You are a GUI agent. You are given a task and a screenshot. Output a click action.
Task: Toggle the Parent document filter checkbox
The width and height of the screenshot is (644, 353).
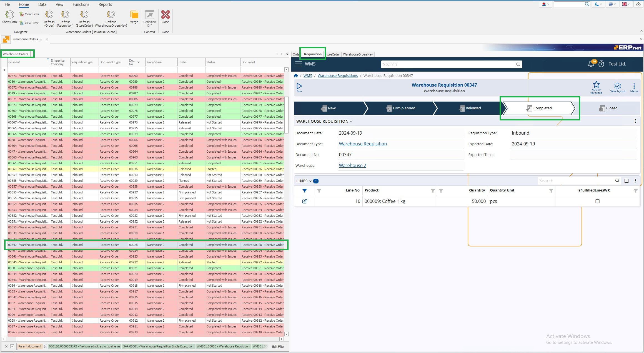point(12,346)
